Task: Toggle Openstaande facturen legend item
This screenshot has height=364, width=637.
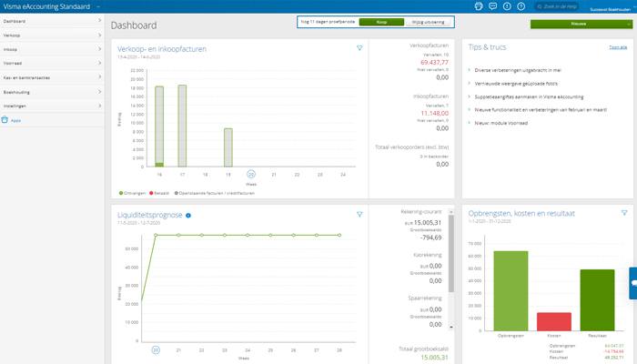Action: pos(214,193)
